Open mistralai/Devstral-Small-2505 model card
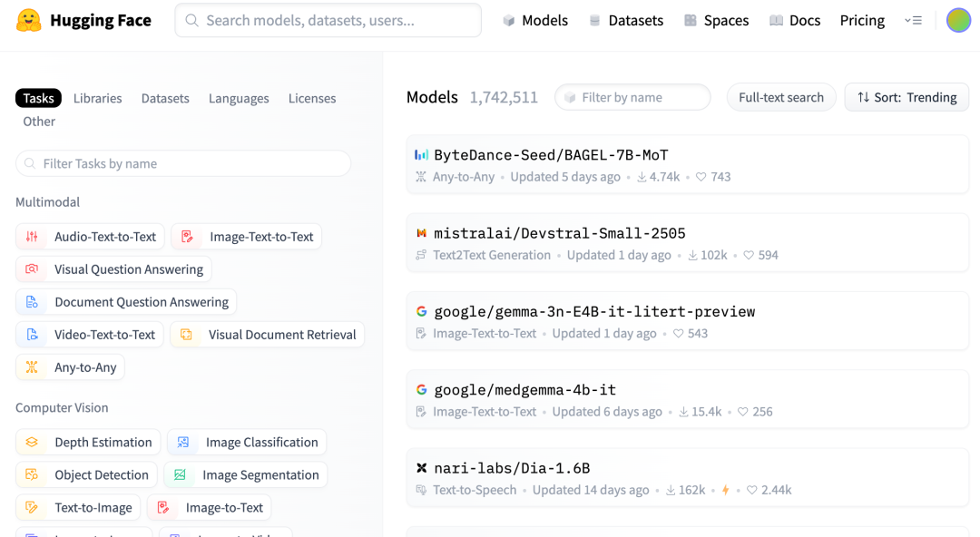 [559, 233]
